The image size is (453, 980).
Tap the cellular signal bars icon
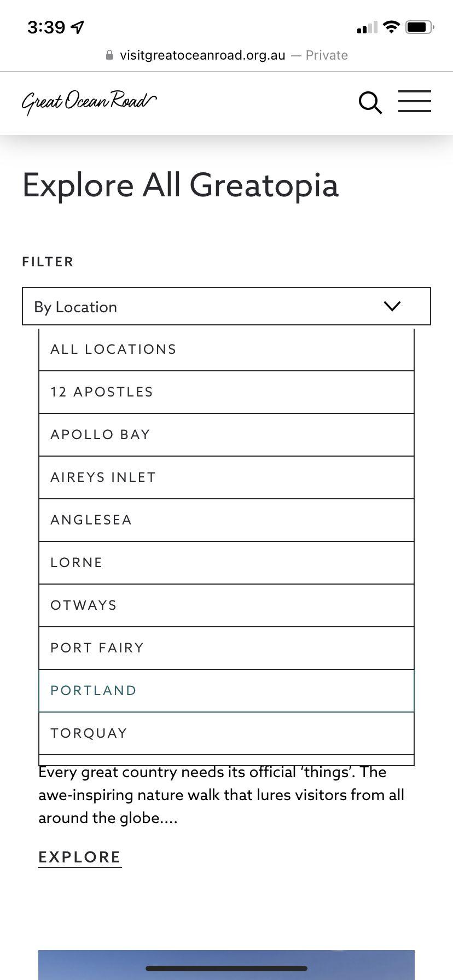click(x=367, y=27)
